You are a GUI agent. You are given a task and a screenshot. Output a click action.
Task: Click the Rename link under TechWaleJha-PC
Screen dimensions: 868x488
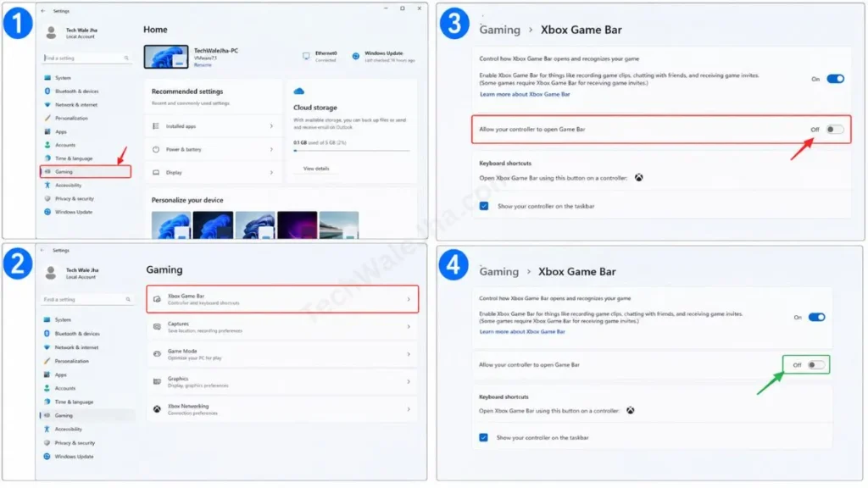(x=203, y=65)
